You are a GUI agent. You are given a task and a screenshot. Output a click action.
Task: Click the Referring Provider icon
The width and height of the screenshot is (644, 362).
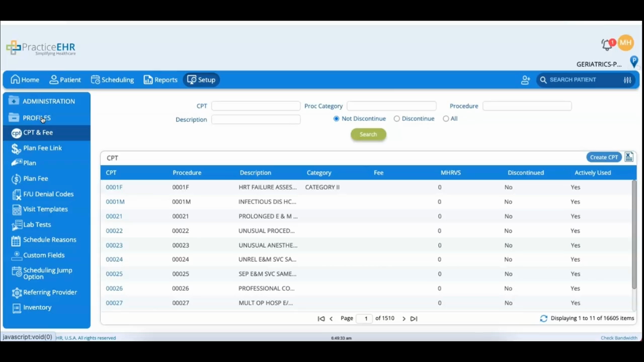coord(16,293)
